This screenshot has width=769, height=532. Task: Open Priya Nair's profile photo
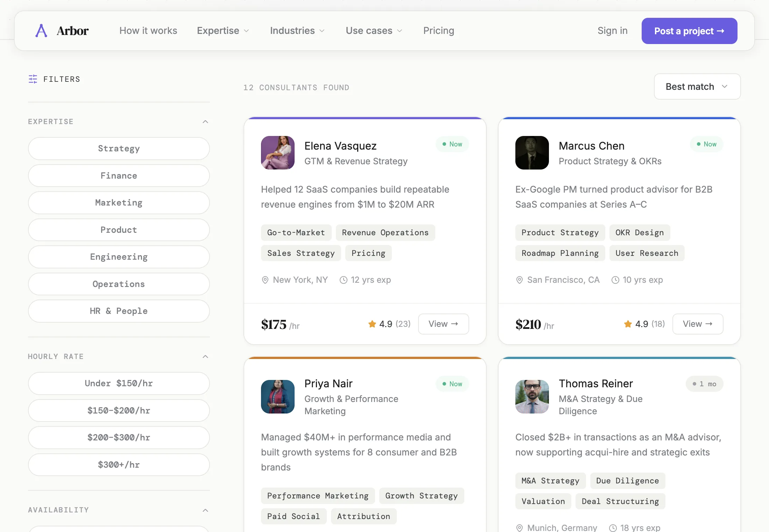coord(278,397)
